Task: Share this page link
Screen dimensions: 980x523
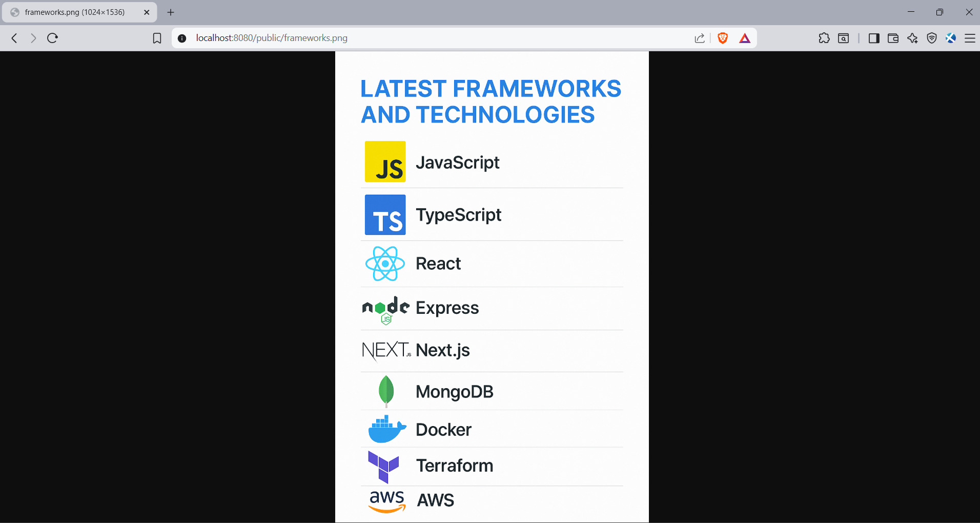Action: click(x=700, y=38)
